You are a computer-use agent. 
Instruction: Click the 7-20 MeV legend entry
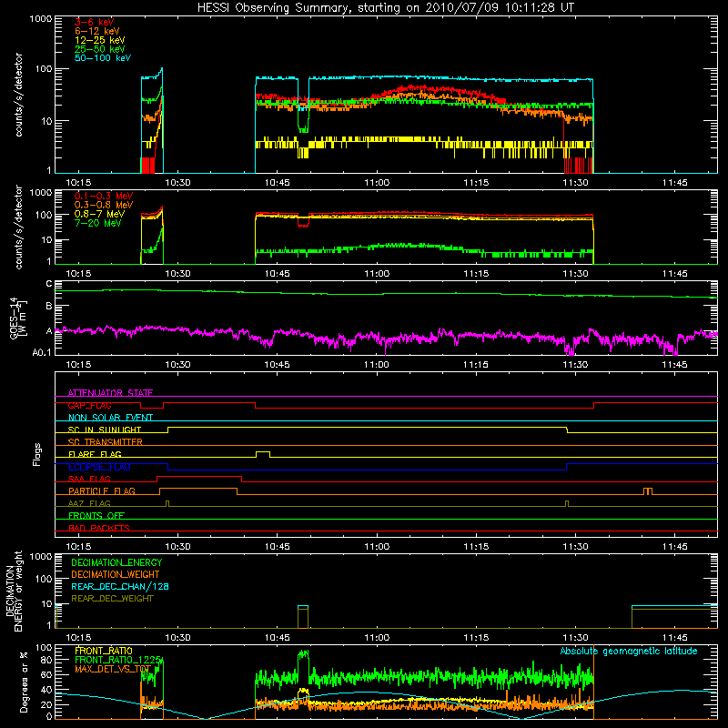point(97,223)
